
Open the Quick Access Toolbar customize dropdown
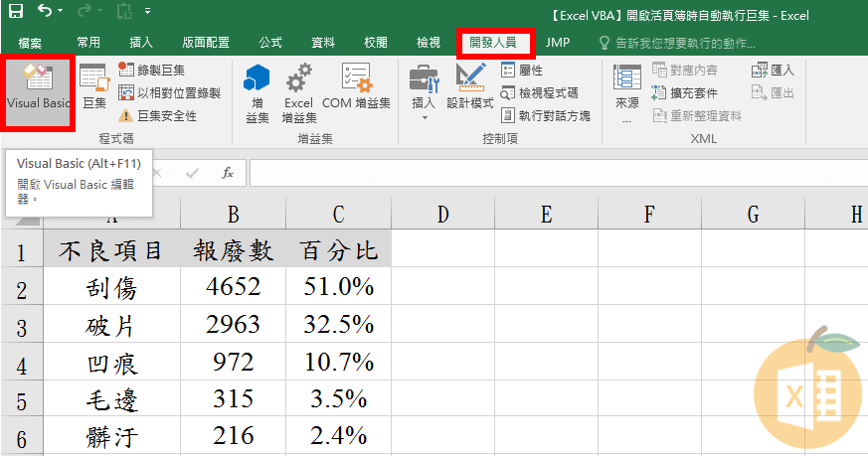pyautogui.click(x=148, y=13)
